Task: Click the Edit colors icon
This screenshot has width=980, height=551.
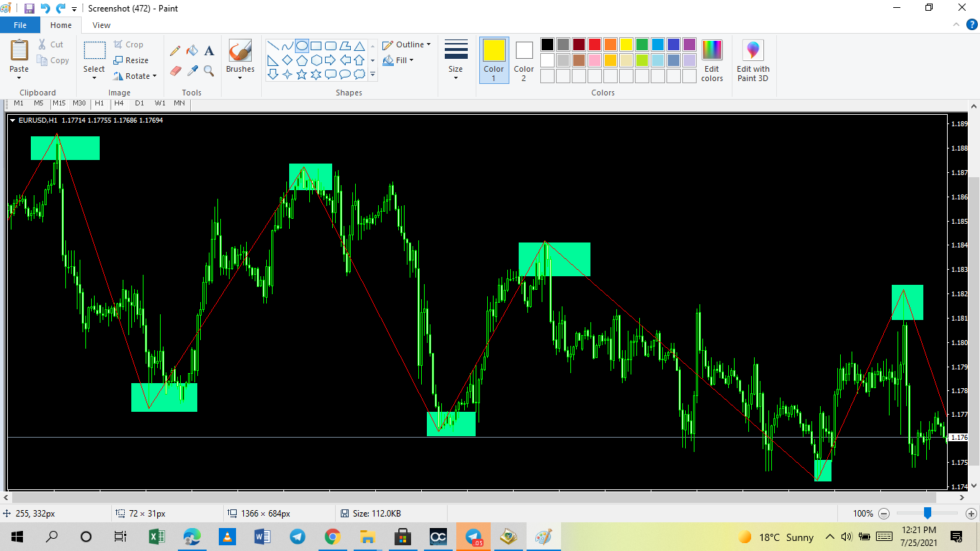Action: (x=712, y=61)
